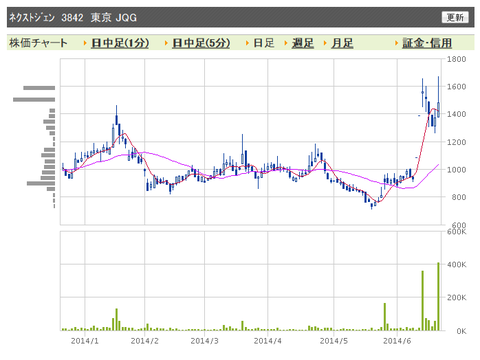This screenshot has height=360, width=480.
Task: Click the 1200 price axis label
Action: coord(456,142)
